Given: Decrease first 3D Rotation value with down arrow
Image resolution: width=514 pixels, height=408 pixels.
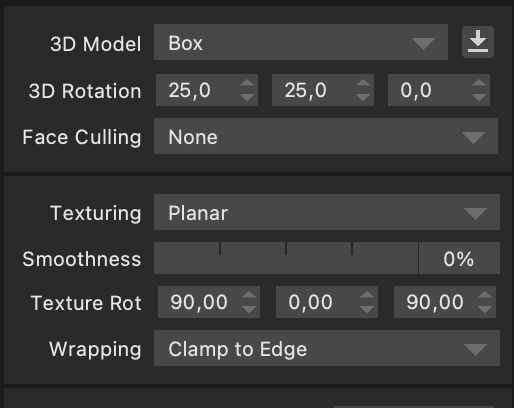Looking at the screenshot, I should [247, 97].
